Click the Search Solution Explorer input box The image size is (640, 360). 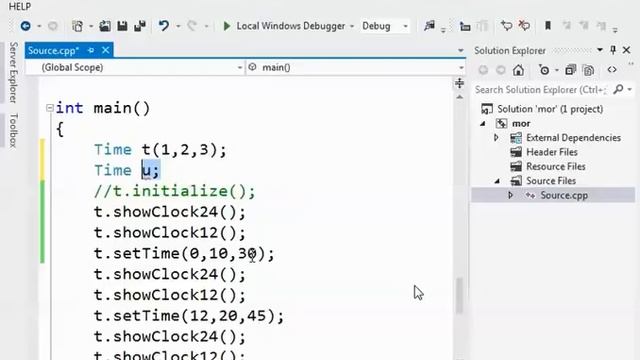click(541, 90)
